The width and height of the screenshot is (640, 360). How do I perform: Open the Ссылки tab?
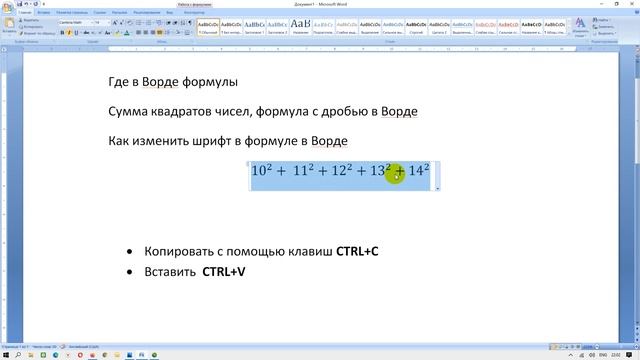pyautogui.click(x=100, y=12)
